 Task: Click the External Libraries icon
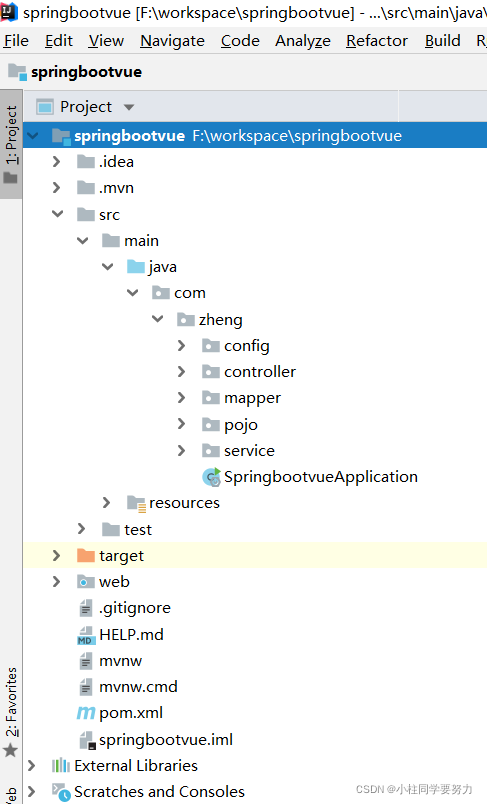tap(60, 766)
